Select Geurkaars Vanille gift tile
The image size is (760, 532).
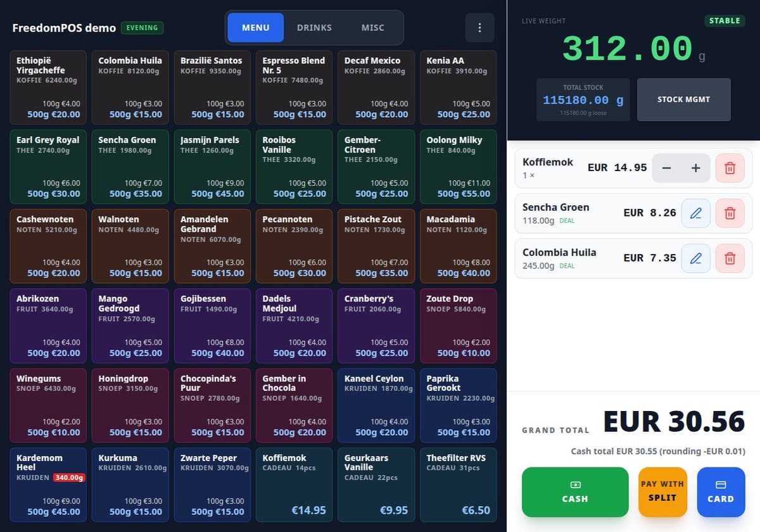tap(376, 484)
